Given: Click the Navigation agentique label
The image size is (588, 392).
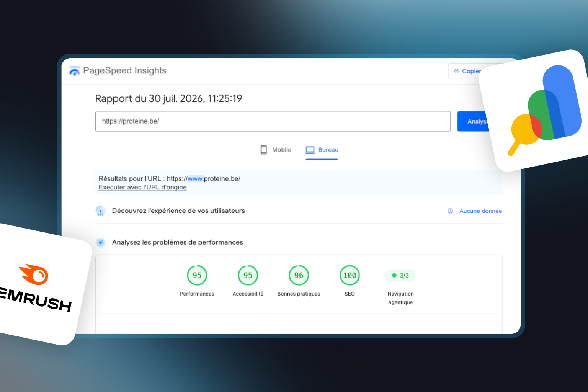Looking at the screenshot, I should [400, 298].
